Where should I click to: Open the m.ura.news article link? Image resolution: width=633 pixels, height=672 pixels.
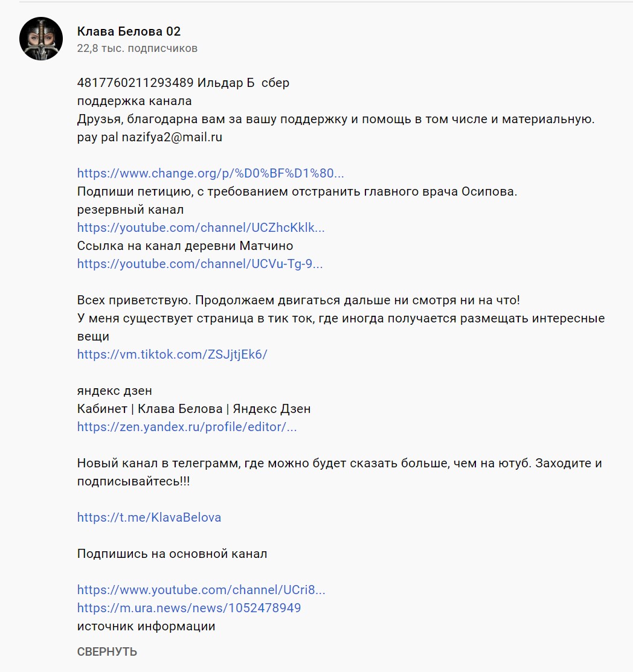[189, 608]
